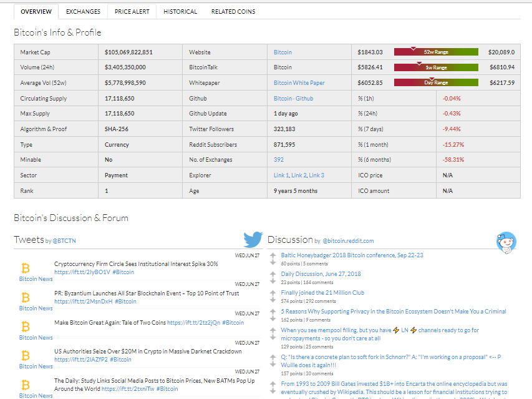Click the 871,595 Reddit Subscribers value
The image size is (532, 399).
[284, 145]
